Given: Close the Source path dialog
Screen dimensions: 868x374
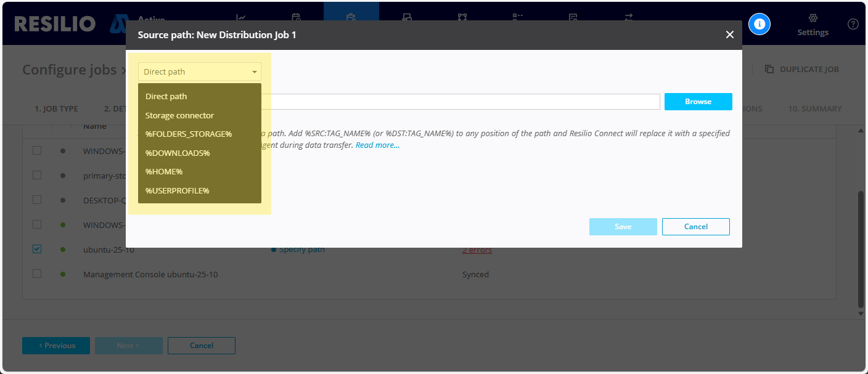Looking at the screenshot, I should pos(729,35).
